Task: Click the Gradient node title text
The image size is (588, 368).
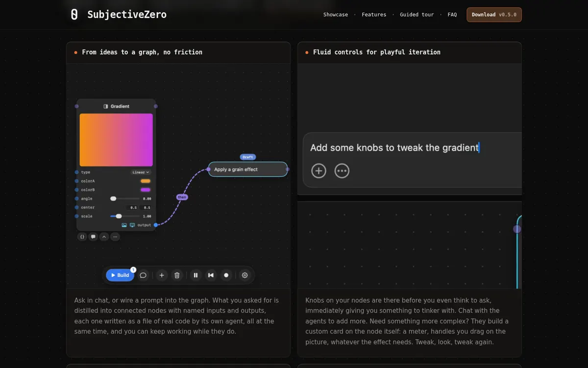Action: [x=120, y=106]
